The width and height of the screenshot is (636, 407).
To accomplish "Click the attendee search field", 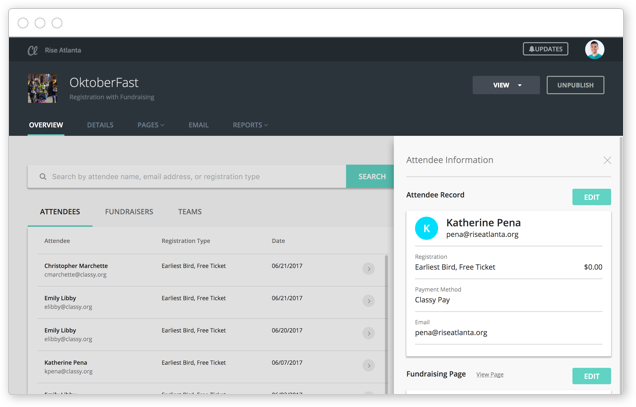I will [187, 177].
